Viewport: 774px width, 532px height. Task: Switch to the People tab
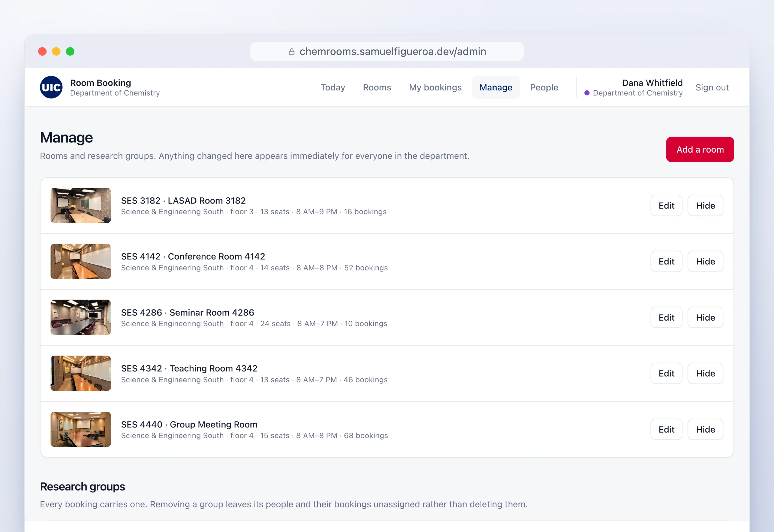(544, 87)
